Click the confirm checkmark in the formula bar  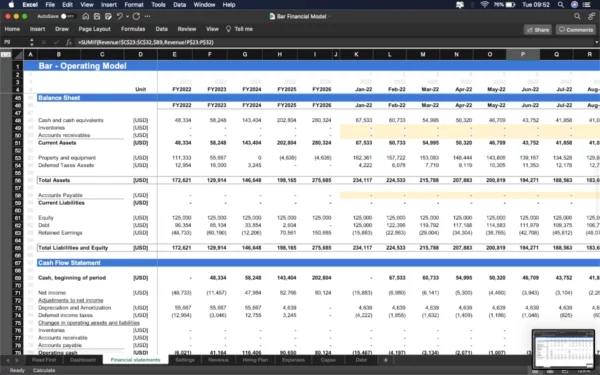pyautogui.click(x=56, y=42)
